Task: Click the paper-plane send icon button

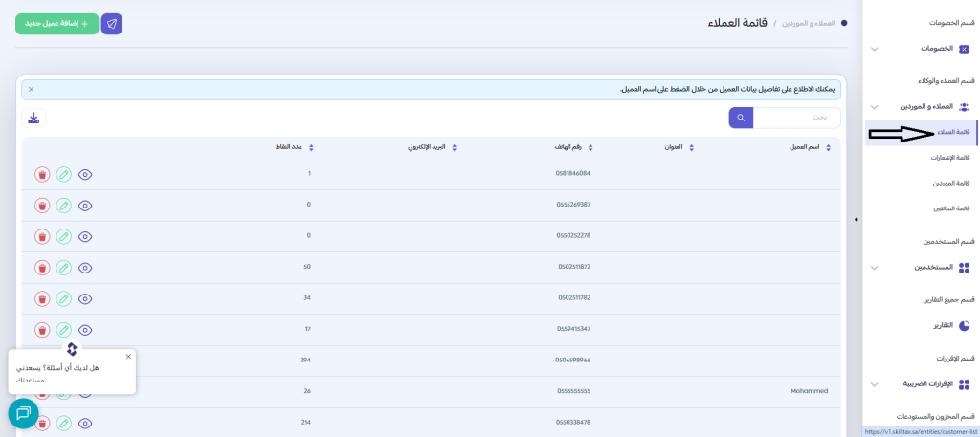Action: pos(112,24)
